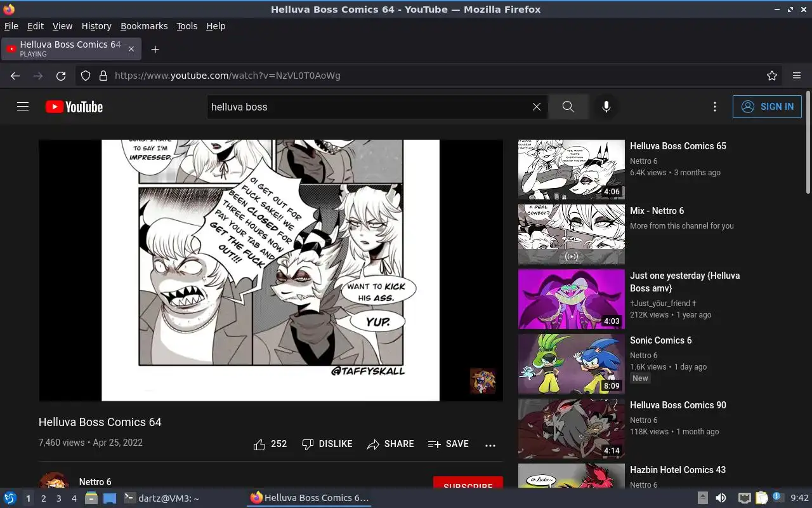Select the Helluva Boss Comics 64 tab
Screen dimensions: 812x508
coord(72,49)
